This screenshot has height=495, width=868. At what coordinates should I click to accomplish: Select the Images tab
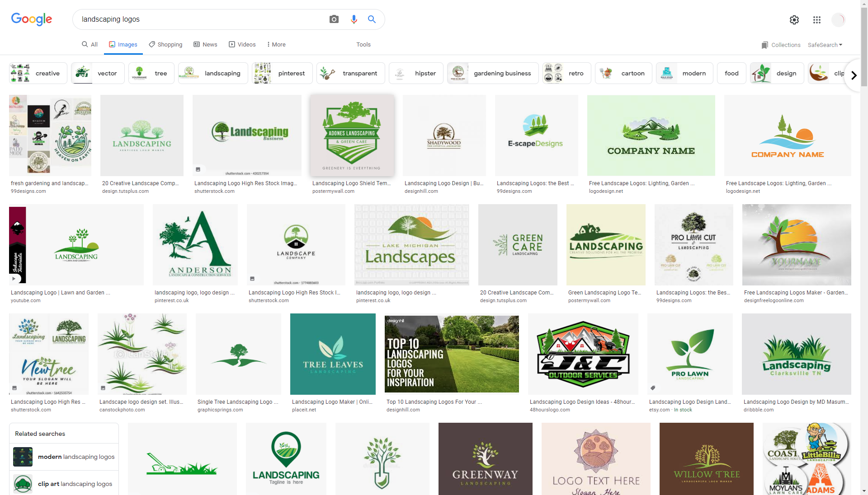pyautogui.click(x=123, y=45)
